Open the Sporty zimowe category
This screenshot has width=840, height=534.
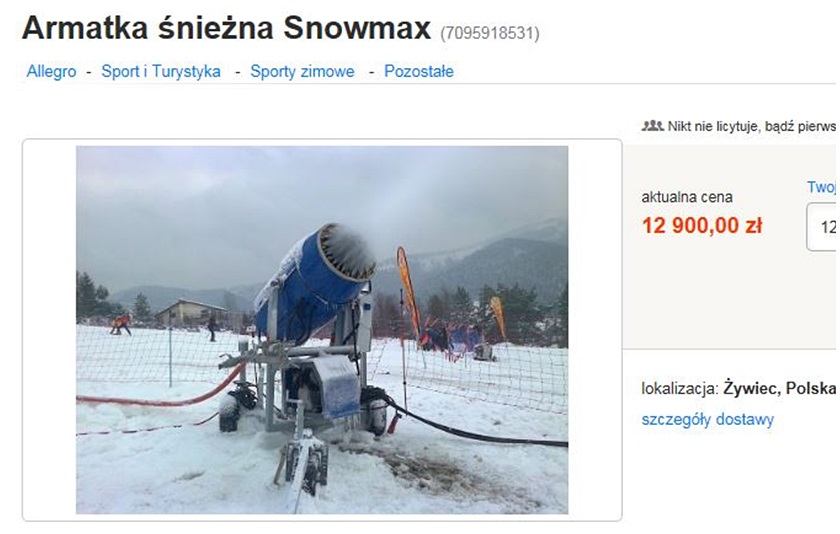(x=302, y=71)
